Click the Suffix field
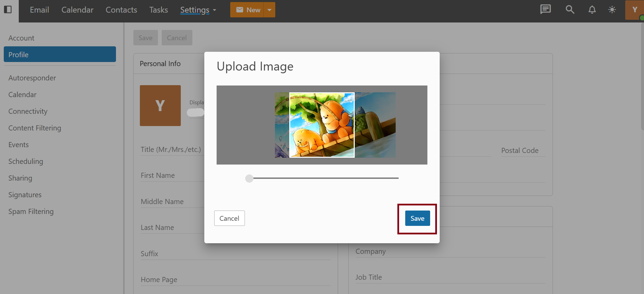The width and height of the screenshot is (644, 294). pos(236,254)
